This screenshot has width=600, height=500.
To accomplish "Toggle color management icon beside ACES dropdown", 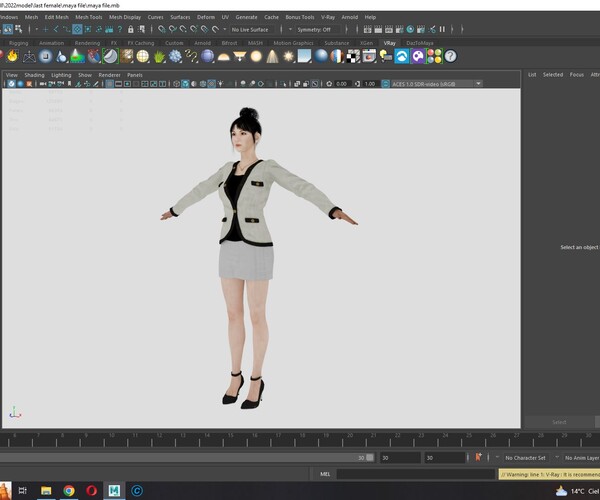I will coord(386,84).
